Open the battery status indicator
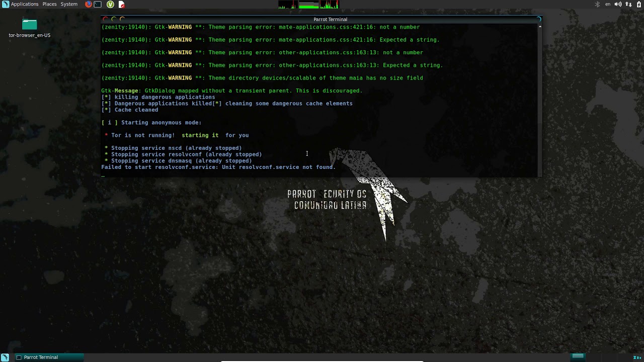 [x=638, y=4]
